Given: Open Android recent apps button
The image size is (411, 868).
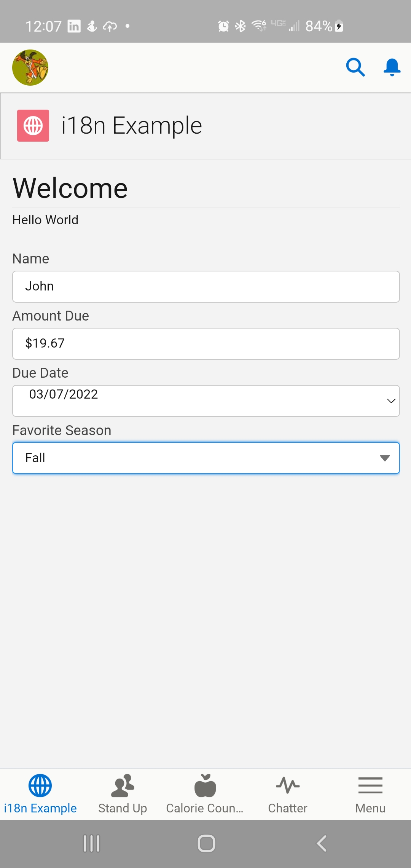Looking at the screenshot, I should pyautogui.click(x=91, y=843).
